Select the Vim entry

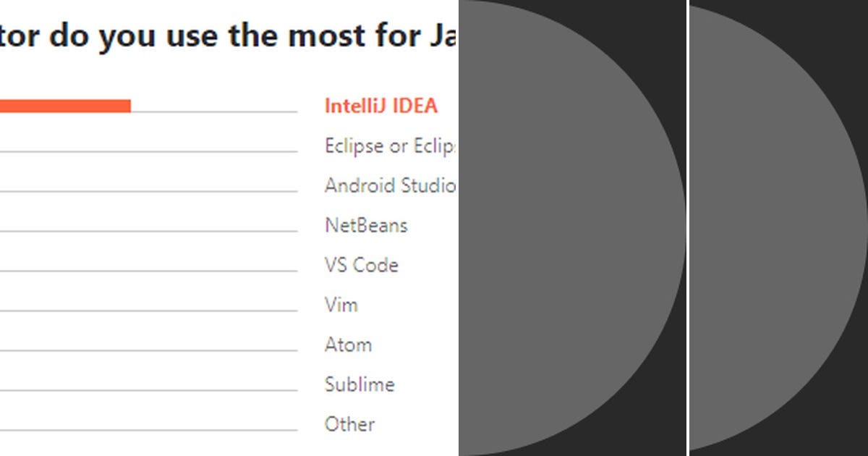(x=341, y=305)
